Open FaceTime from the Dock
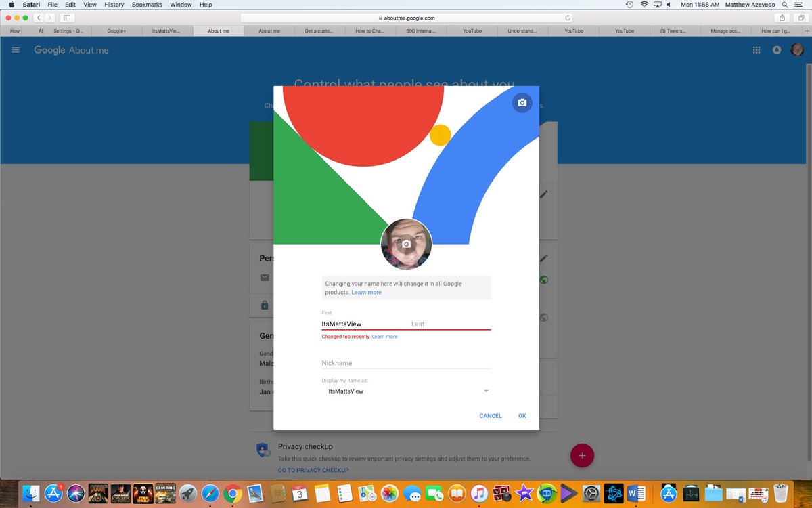 [434, 494]
